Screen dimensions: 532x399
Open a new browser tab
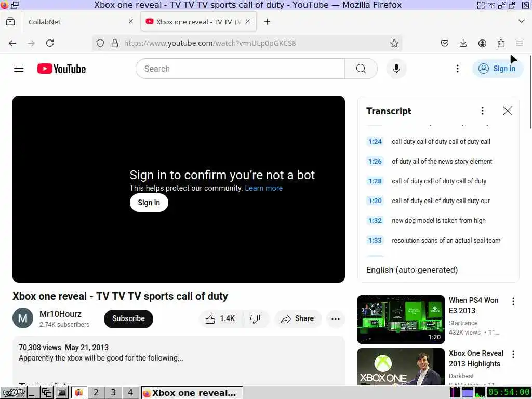pyautogui.click(x=268, y=22)
